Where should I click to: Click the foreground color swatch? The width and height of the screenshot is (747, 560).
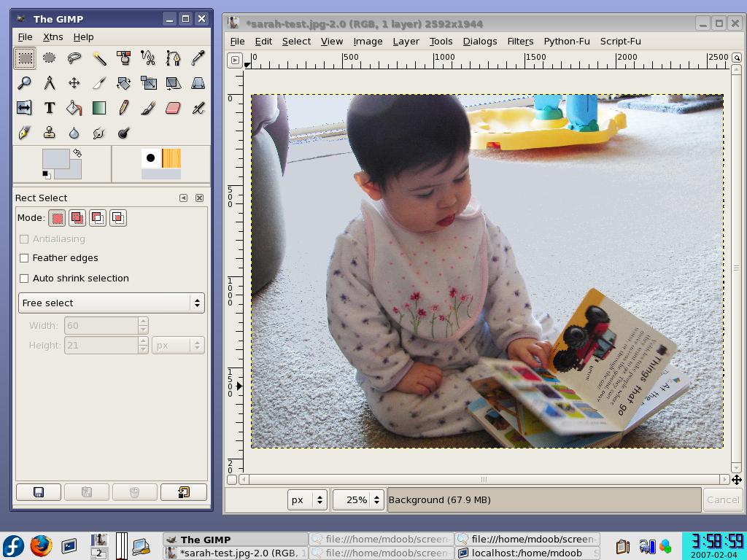55,157
